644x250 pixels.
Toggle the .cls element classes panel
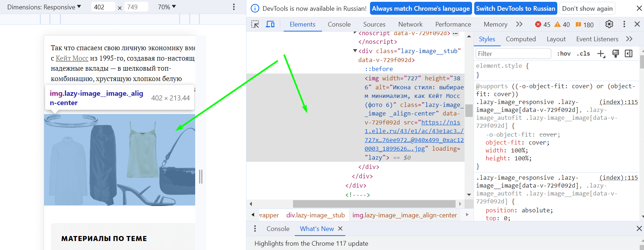tap(583, 53)
